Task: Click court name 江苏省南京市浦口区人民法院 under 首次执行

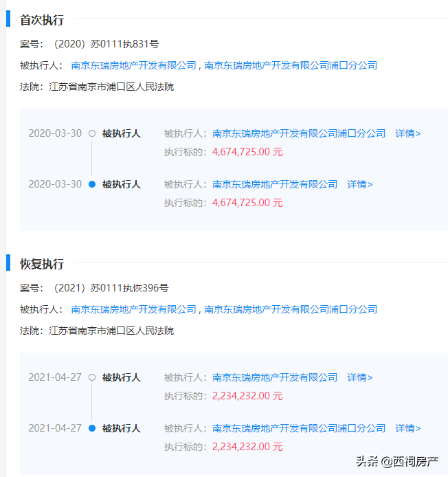Action: pos(111,87)
